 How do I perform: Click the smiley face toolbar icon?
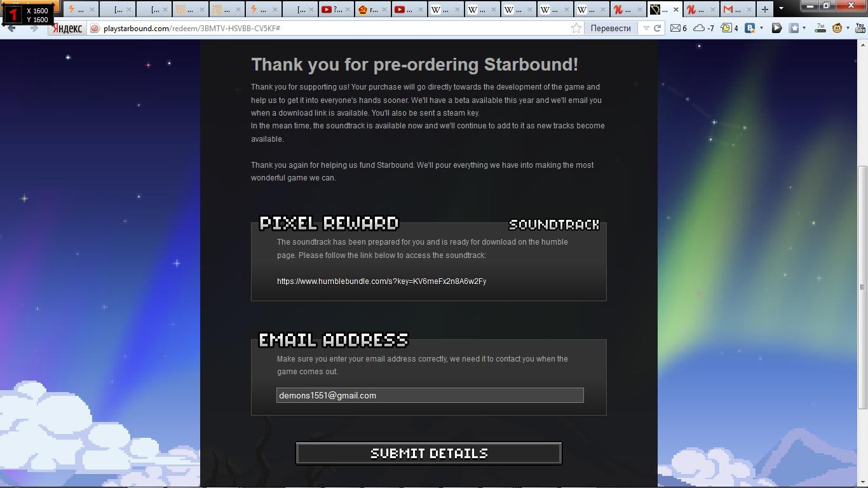click(837, 28)
